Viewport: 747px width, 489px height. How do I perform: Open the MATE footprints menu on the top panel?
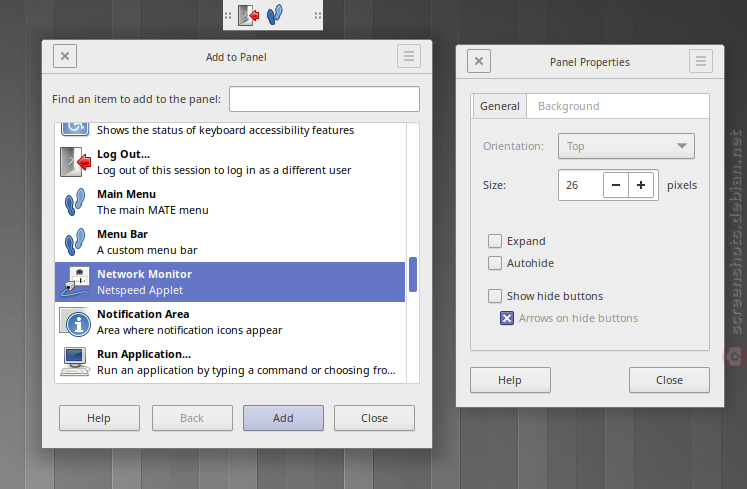click(275, 15)
